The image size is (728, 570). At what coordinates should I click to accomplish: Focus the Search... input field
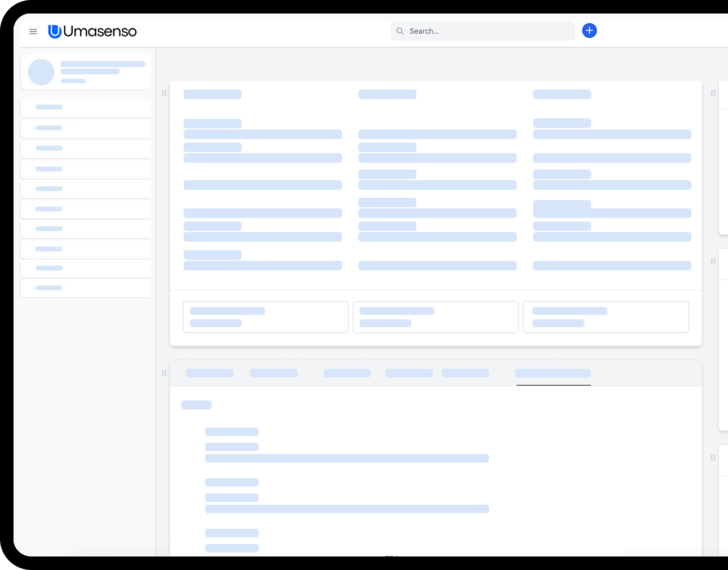(487, 31)
